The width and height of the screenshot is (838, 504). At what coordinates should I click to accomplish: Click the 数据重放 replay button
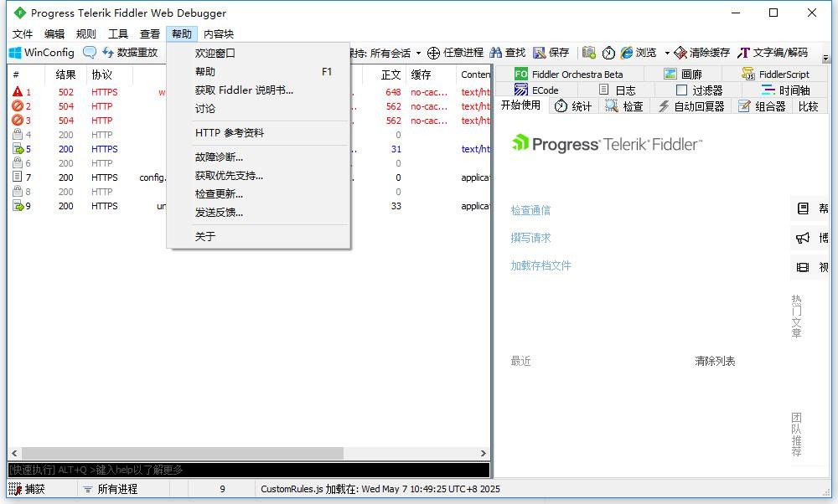click(x=130, y=52)
